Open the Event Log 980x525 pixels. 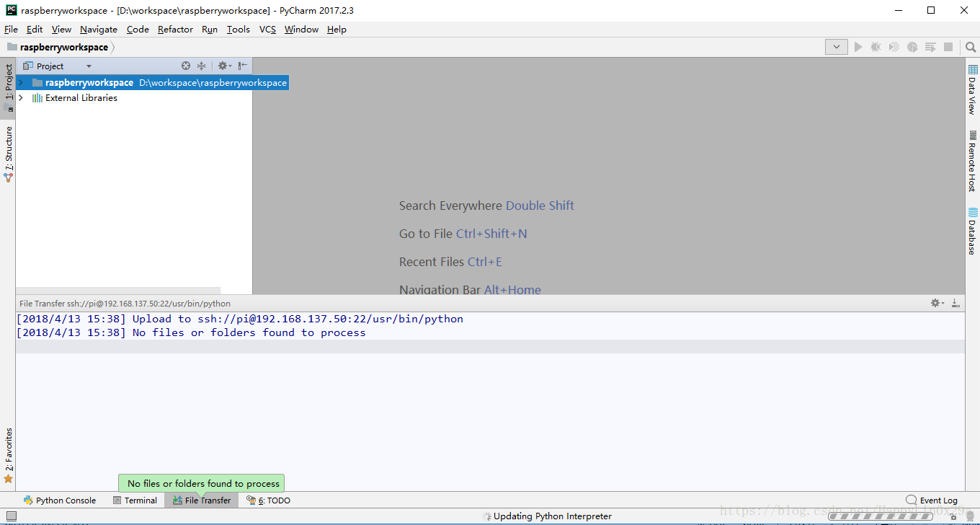[932, 500]
